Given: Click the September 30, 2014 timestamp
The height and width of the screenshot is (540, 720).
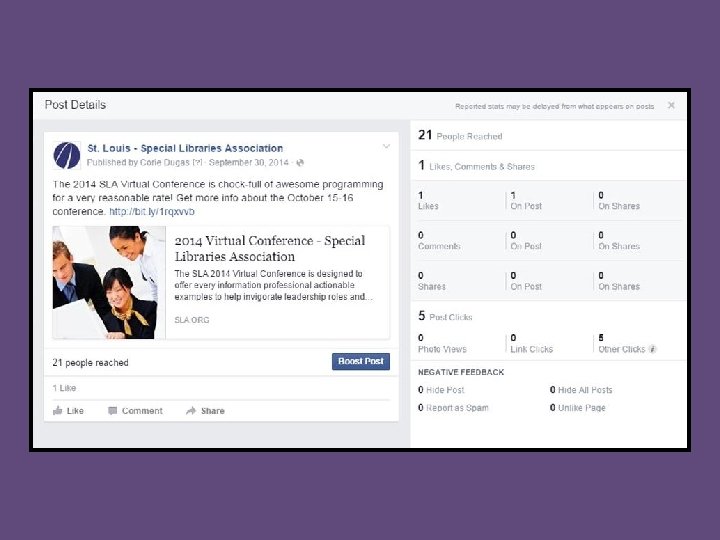Looking at the screenshot, I should coord(248,163).
